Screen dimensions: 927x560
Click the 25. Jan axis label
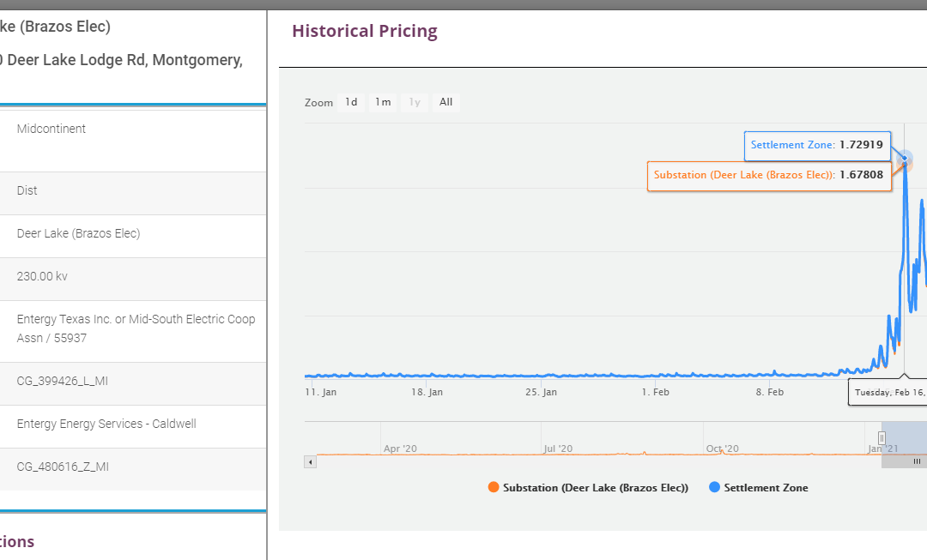(541, 392)
